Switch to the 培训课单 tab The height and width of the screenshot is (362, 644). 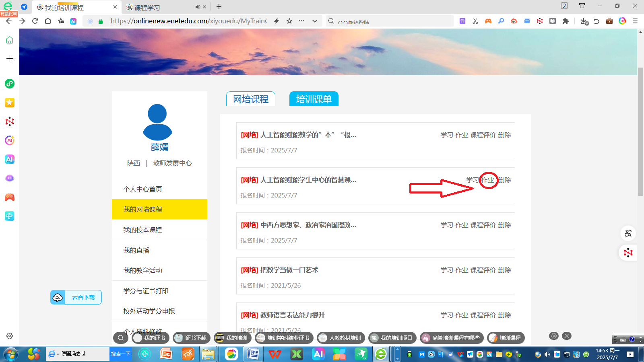tap(314, 99)
